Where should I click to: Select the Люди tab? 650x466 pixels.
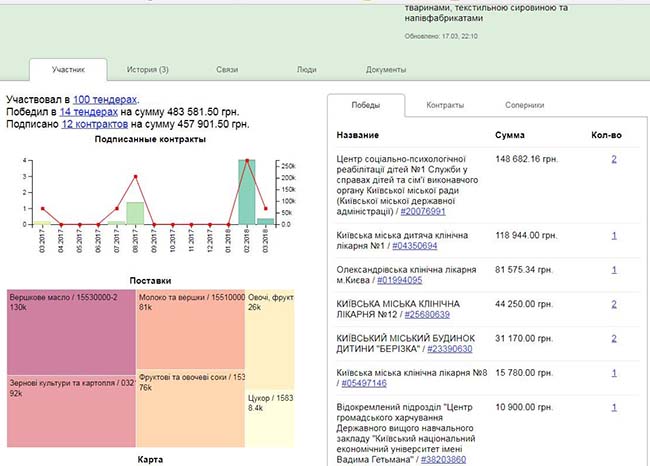click(x=307, y=70)
